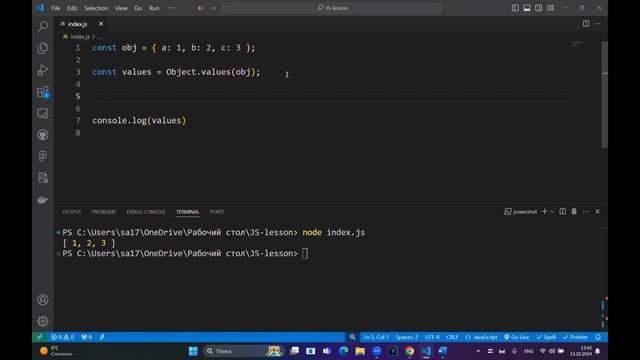Open the Go menu

click(138, 8)
